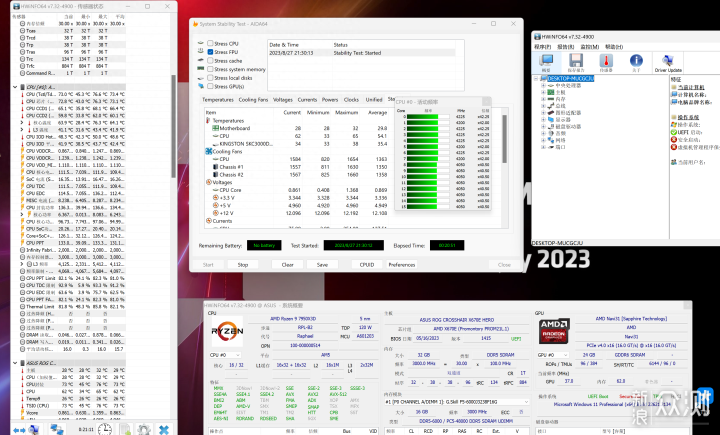The width and height of the screenshot is (720, 435).
Task: Click the AMD Ryzen logo in System Summary
Action: click(227, 331)
